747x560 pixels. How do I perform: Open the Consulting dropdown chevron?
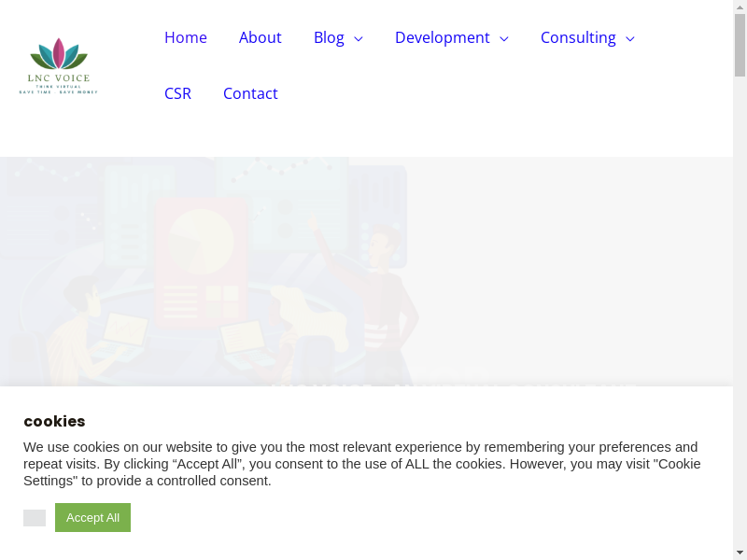coord(630,38)
